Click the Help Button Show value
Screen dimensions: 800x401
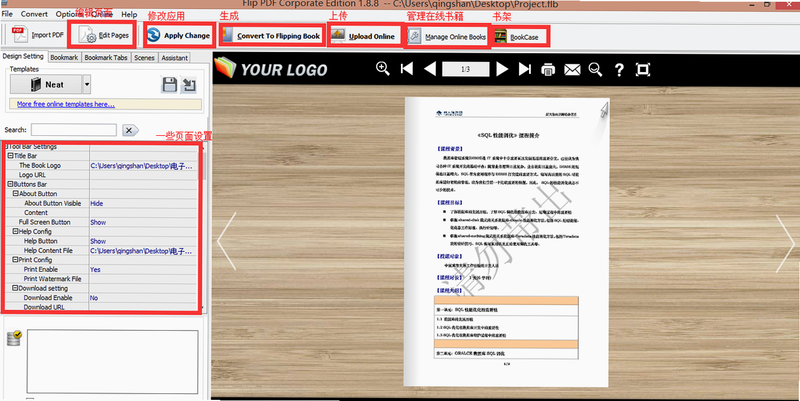click(98, 241)
